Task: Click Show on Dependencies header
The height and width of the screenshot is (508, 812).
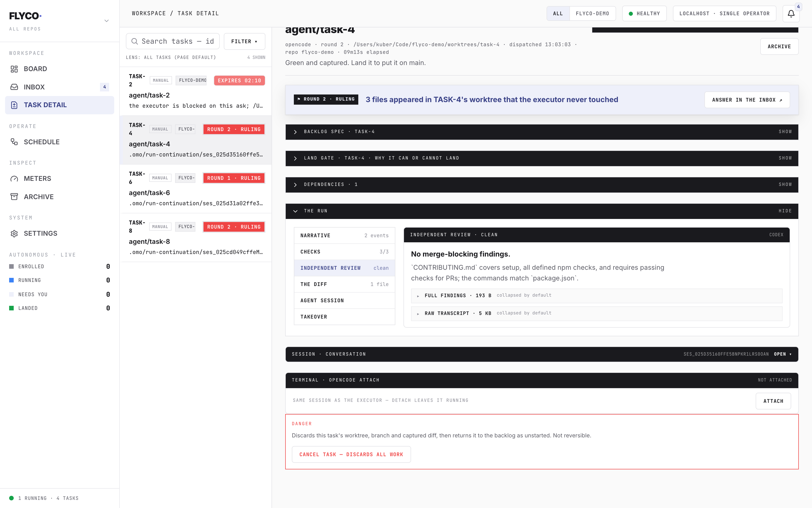Action: point(785,185)
